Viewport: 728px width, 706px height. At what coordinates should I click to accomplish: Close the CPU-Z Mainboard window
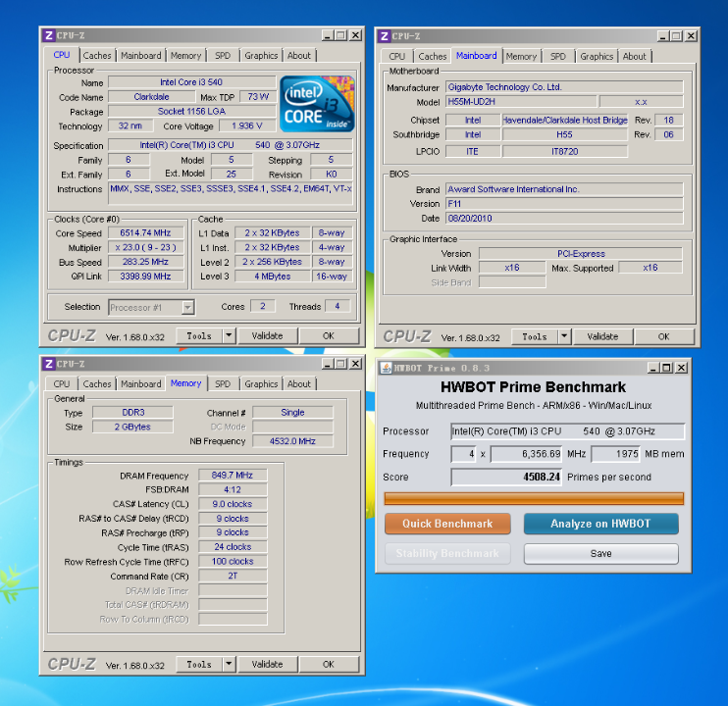691,35
